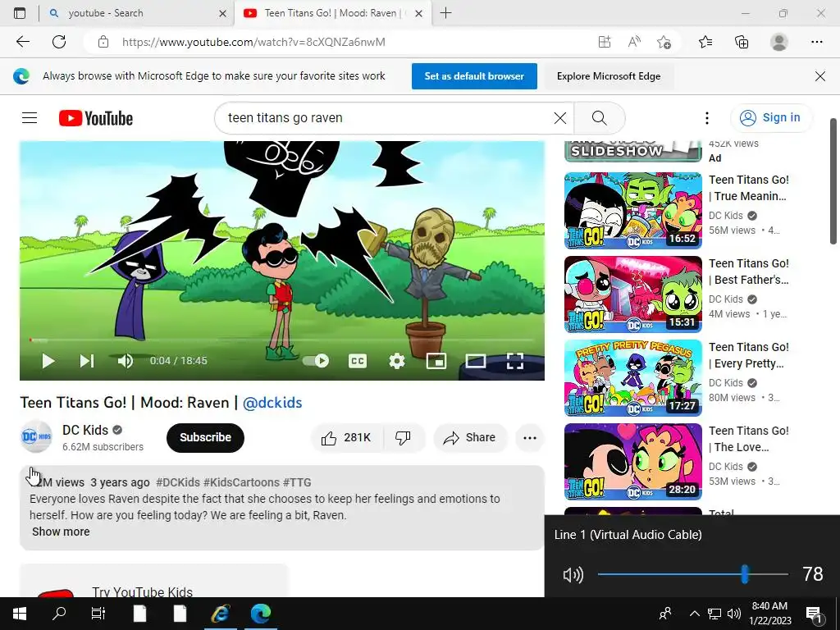The width and height of the screenshot is (840, 630).
Task: Switch to theater mode
Action: [475, 361]
